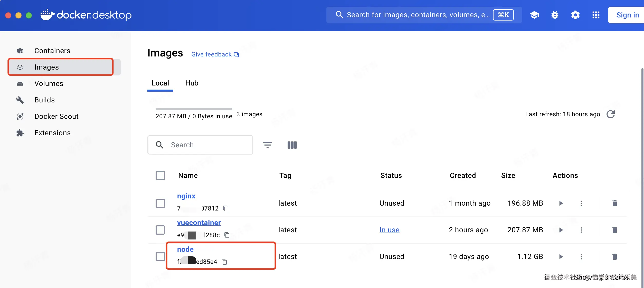Copy the node image ID
Image resolution: width=644 pixels, height=288 pixels.
(x=224, y=262)
